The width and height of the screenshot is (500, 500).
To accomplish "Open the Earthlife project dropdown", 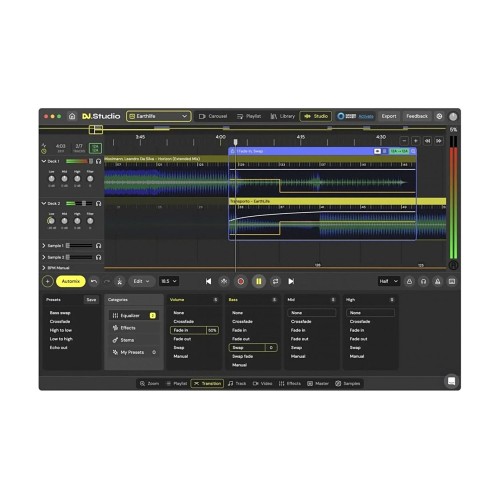I will (159, 116).
